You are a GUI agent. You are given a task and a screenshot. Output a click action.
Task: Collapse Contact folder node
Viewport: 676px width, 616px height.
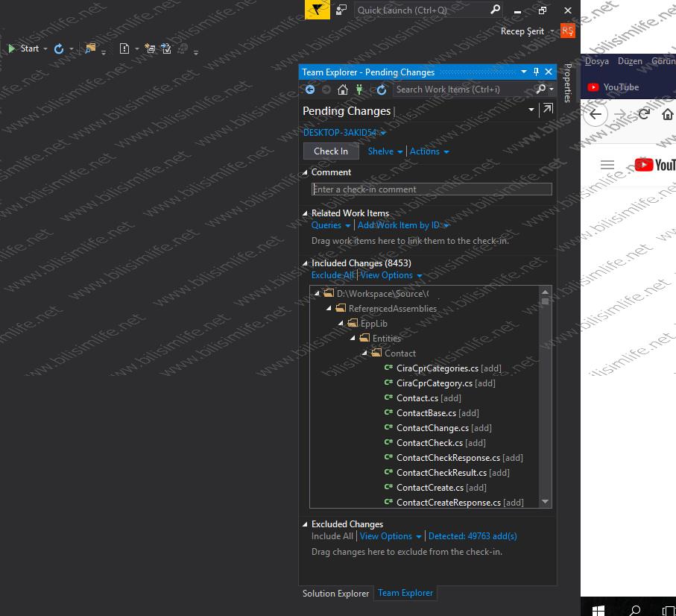[364, 353]
